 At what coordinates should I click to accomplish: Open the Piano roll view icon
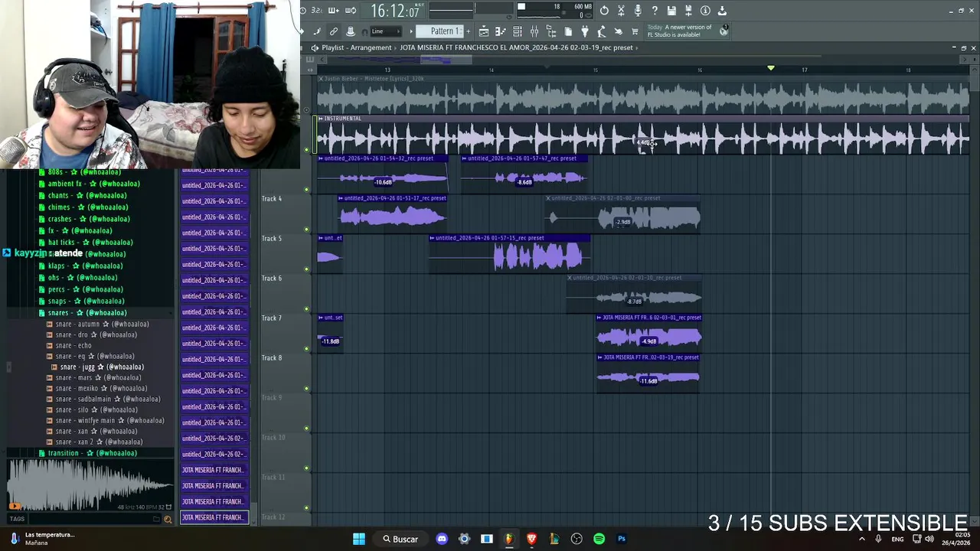tap(501, 31)
